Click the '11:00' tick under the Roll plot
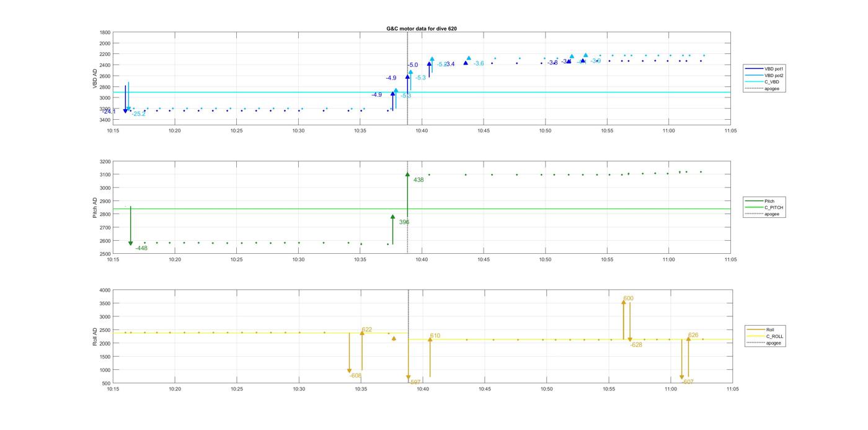 point(670,389)
